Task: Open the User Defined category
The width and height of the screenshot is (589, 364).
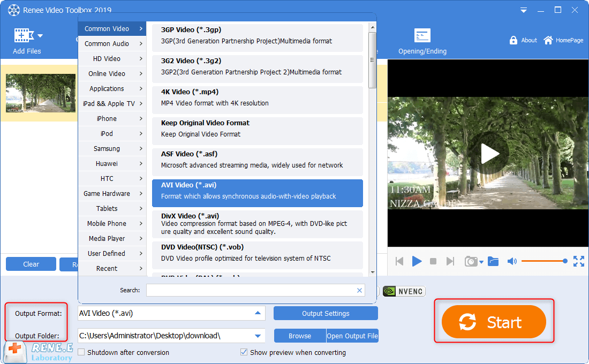Action: pos(112,254)
